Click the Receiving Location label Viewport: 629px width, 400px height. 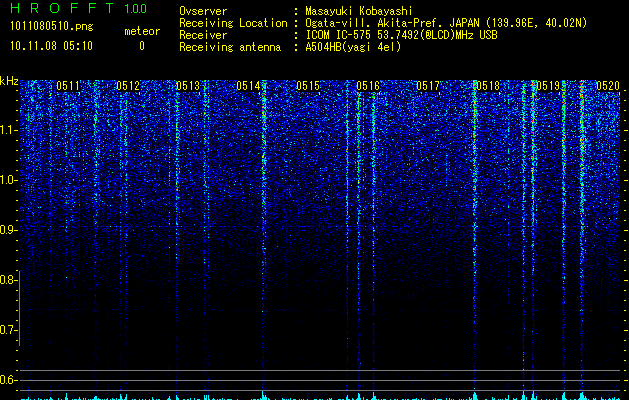(233, 23)
